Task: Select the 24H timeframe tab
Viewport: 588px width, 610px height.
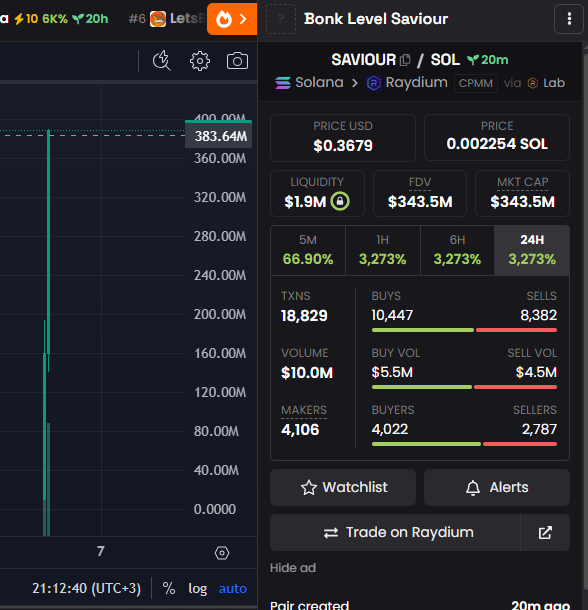Action: point(532,250)
